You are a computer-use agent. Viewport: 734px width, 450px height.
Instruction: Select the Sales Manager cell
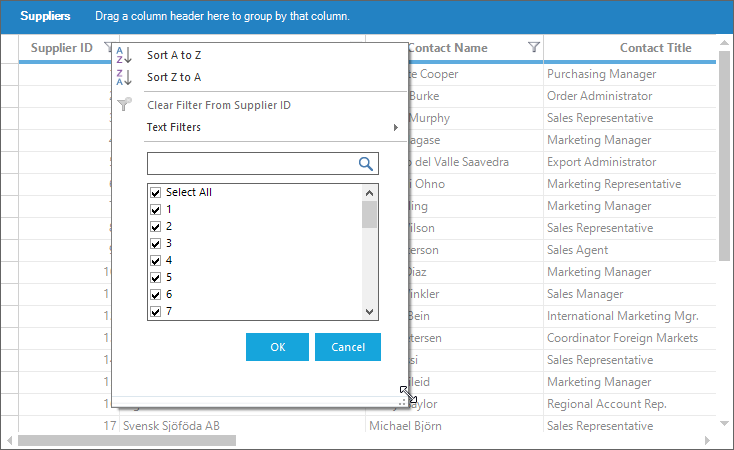(x=630, y=294)
